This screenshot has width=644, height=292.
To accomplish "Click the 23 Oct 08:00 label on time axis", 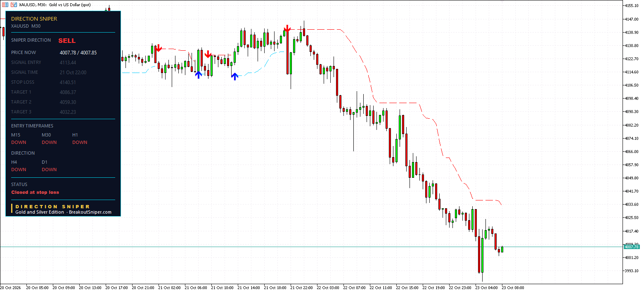I will tap(513, 288).
